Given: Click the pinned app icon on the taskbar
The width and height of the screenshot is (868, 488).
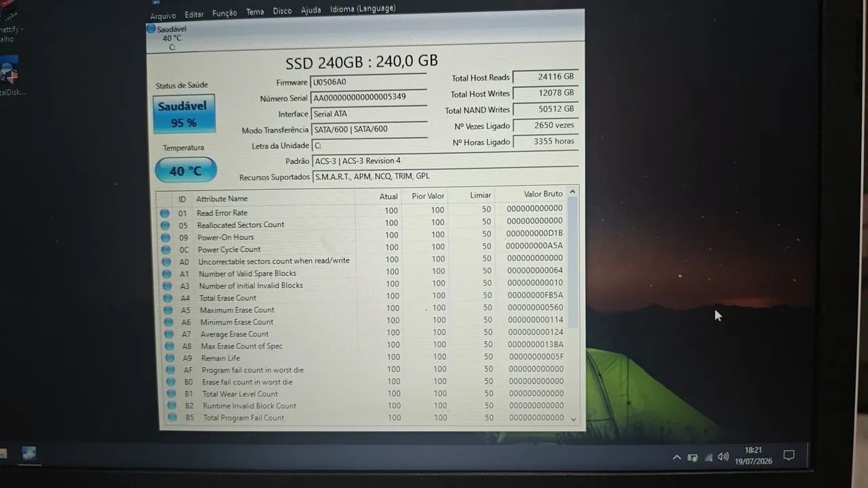Looking at the screenshot, I should click(29, 454).
